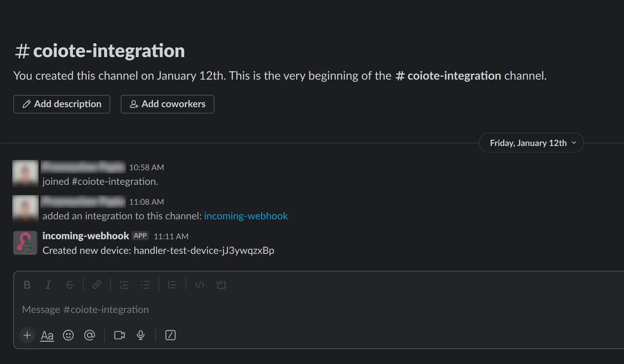Viewport: 624px width, 364px height.
Task: Click the 10:58 AM timestamp
Action: [x=147, y=168]
